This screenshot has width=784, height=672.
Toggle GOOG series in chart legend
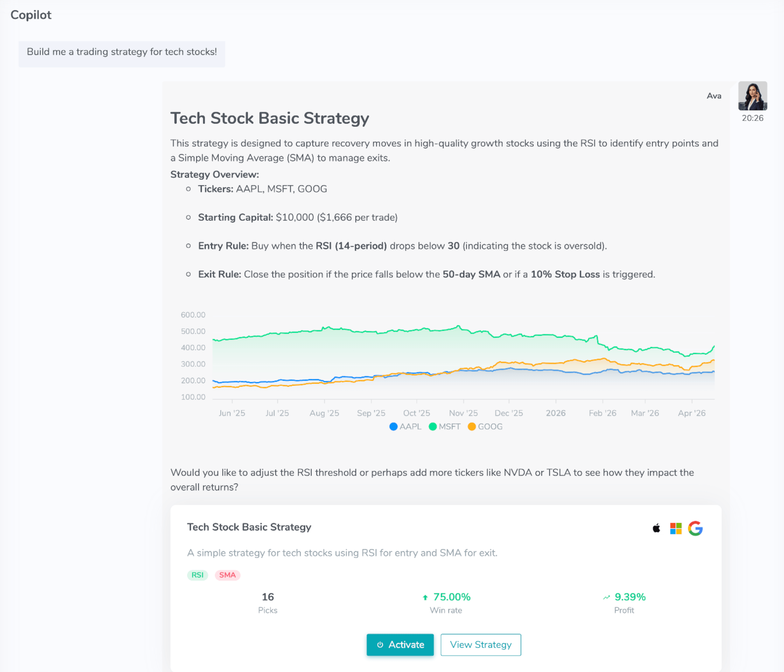485,426
